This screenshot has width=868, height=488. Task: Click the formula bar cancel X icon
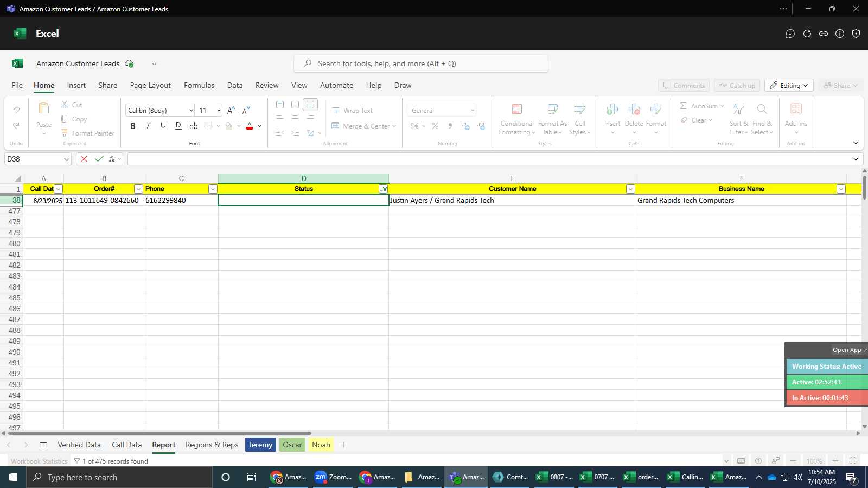click(x=84, y=159)
